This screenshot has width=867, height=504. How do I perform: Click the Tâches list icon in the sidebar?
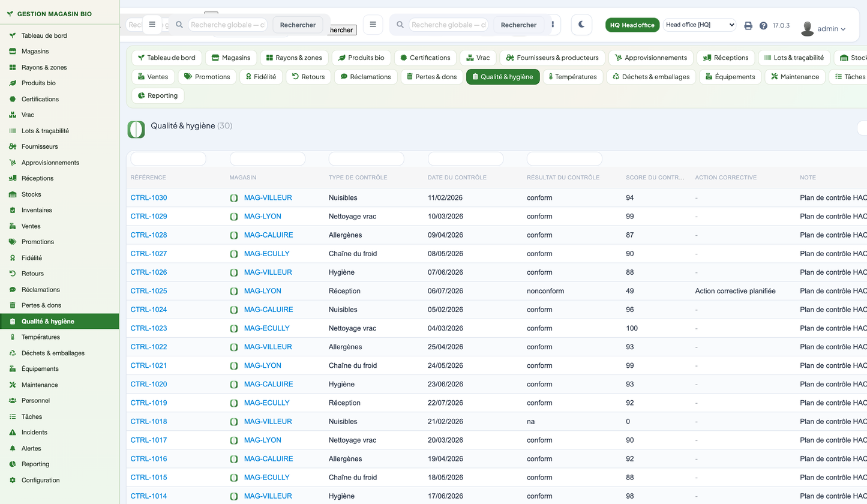(13, 416)
